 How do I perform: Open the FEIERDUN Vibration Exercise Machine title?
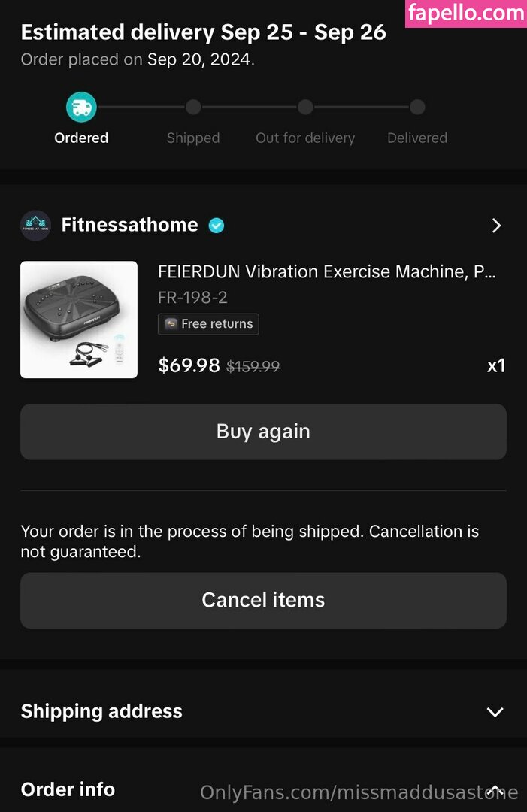point(326,271)
